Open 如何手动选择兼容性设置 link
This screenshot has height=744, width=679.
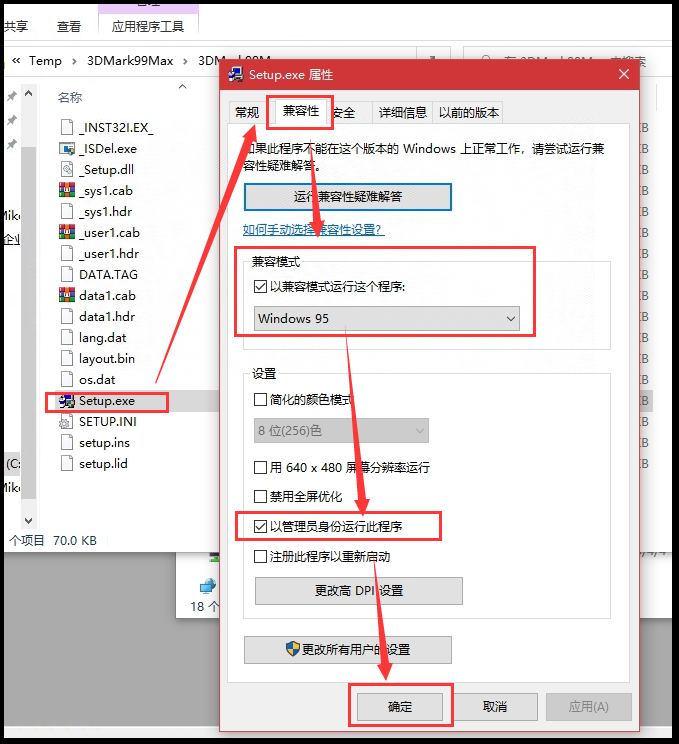[313, 230]
